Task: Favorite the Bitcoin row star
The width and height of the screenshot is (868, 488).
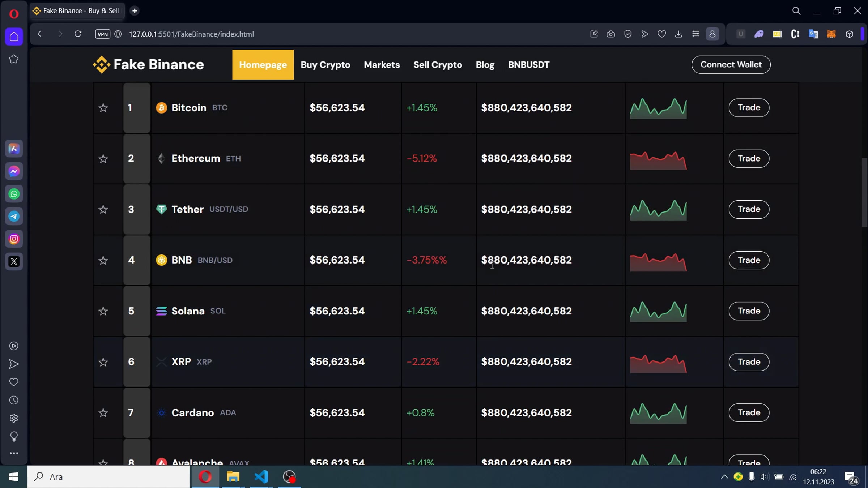Action: tap(103, 108)
